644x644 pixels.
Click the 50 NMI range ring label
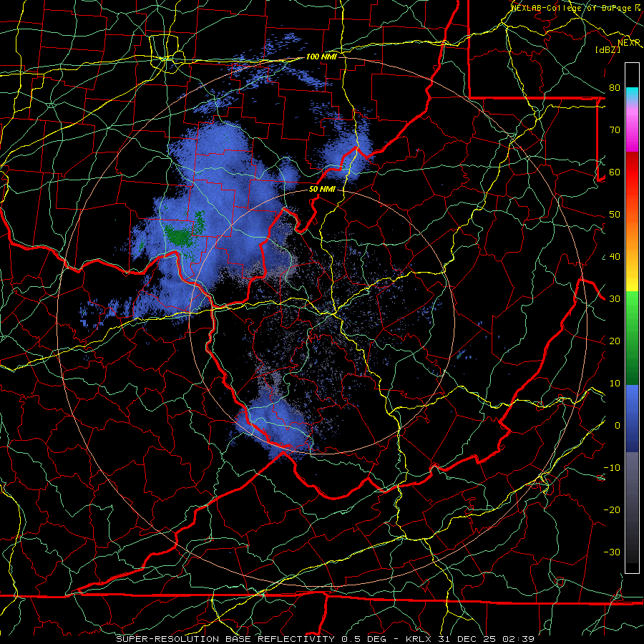[x=322, y=190]
